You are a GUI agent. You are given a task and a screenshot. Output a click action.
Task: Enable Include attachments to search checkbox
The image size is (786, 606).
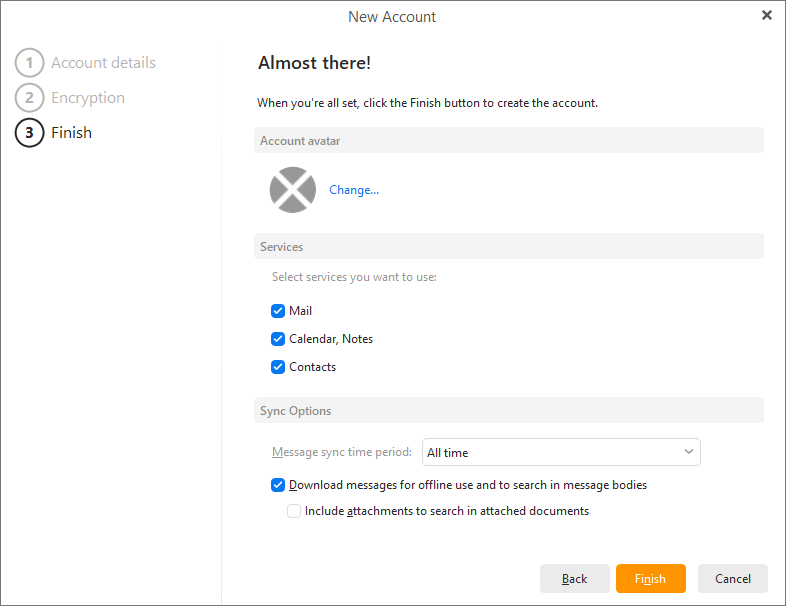(x=294, y=511)
